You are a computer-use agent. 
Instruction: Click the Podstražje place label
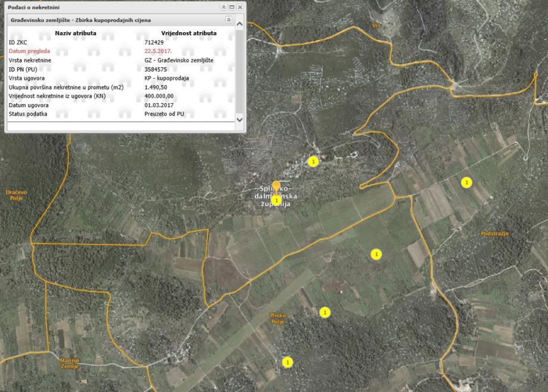pyautogui.click(x=494, y=234)
